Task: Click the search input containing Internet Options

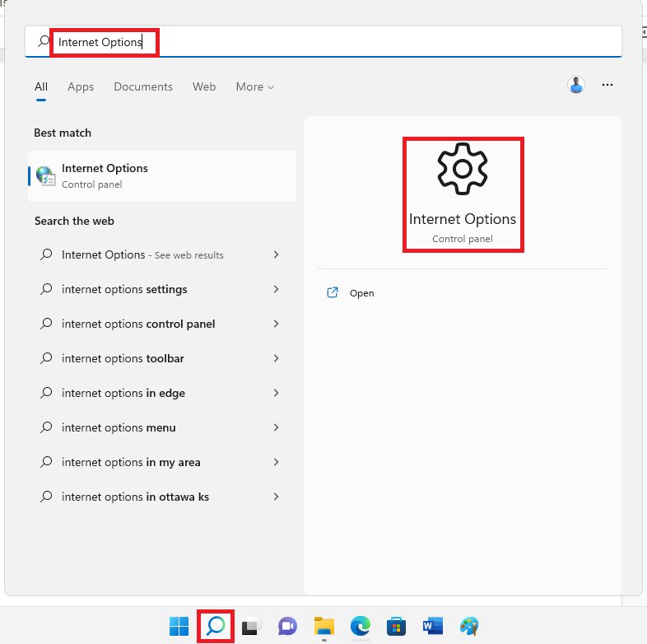Action: pos(323,41)
